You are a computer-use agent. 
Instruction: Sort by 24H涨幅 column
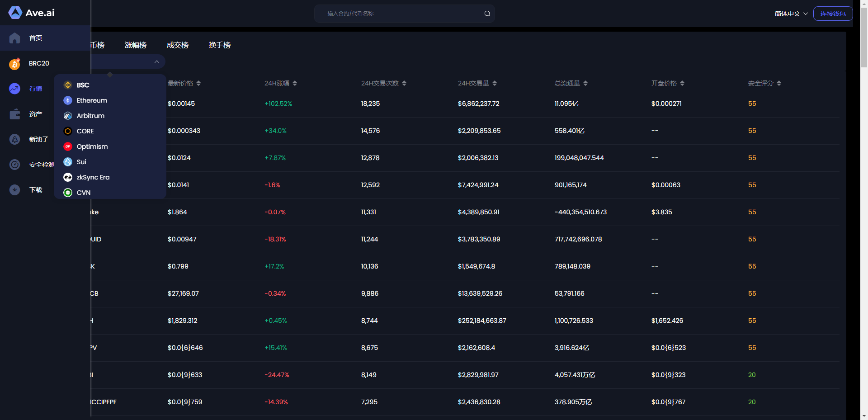point(280,83)
